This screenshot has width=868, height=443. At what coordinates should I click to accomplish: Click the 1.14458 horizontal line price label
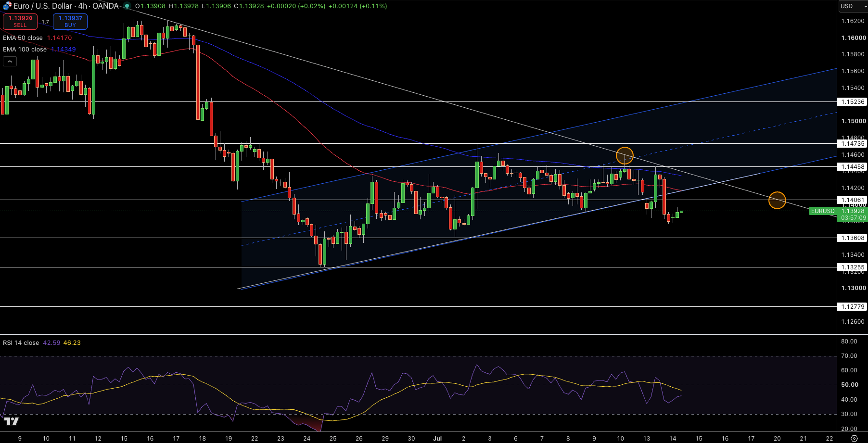853,167
